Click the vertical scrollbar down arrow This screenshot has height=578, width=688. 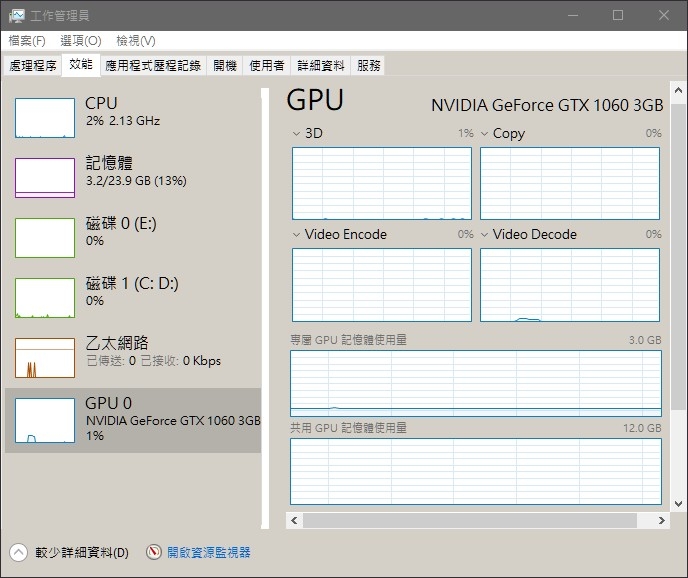(x=678, y=503)
